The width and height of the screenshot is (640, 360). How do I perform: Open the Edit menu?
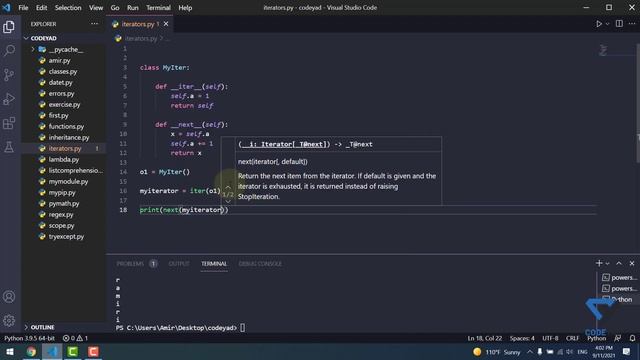point(41,8)
